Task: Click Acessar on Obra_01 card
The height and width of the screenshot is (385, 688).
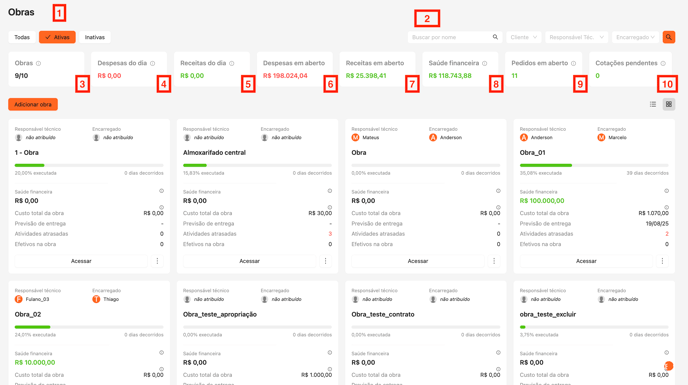Action: click(x=586, y=261)
